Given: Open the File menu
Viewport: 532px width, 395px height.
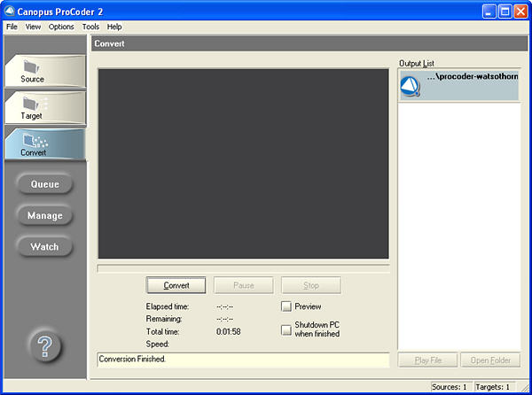Looking at the screenshot, I should click(x=12, y=27).
